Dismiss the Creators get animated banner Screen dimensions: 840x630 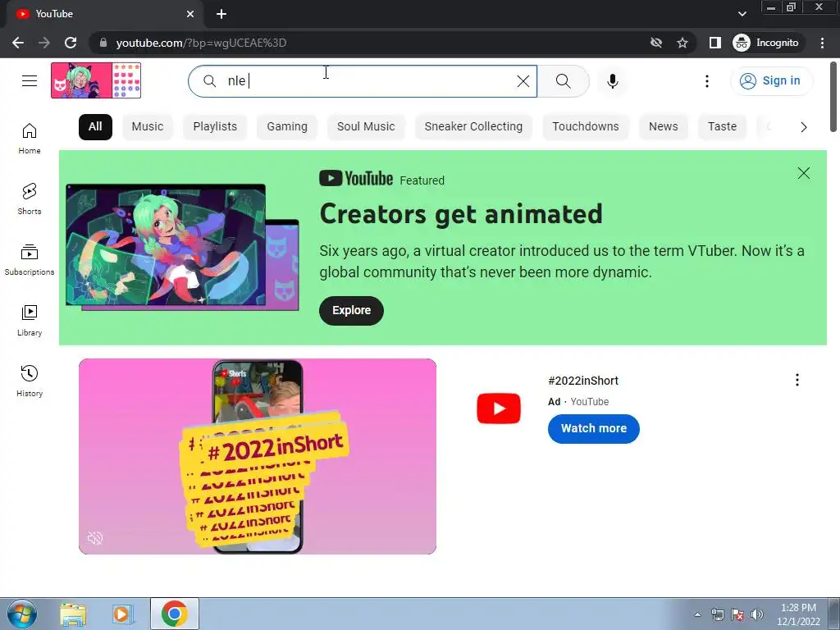(804, 173)
